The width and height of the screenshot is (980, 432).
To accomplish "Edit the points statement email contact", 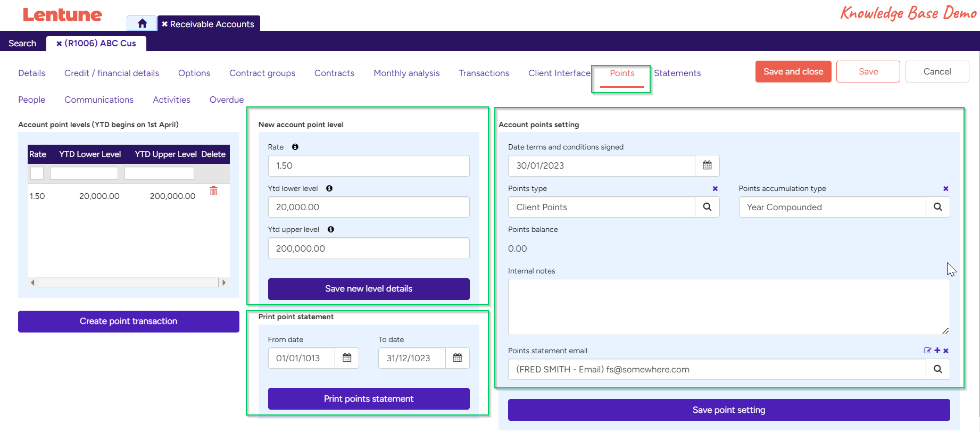I will point(927,351).
